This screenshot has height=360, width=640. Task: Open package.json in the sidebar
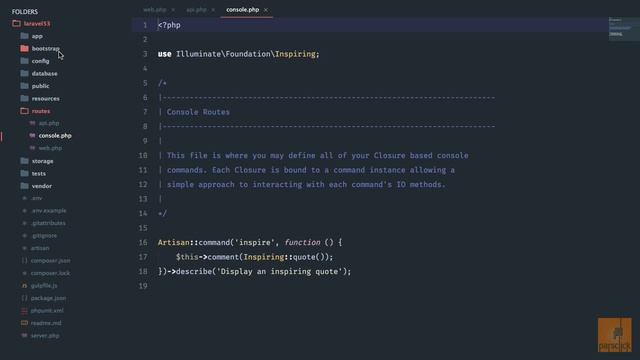click(49, 298)
